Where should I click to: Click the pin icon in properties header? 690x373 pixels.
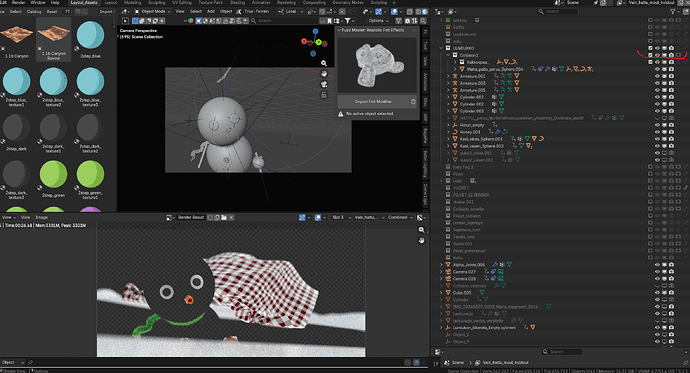point(685,362)
